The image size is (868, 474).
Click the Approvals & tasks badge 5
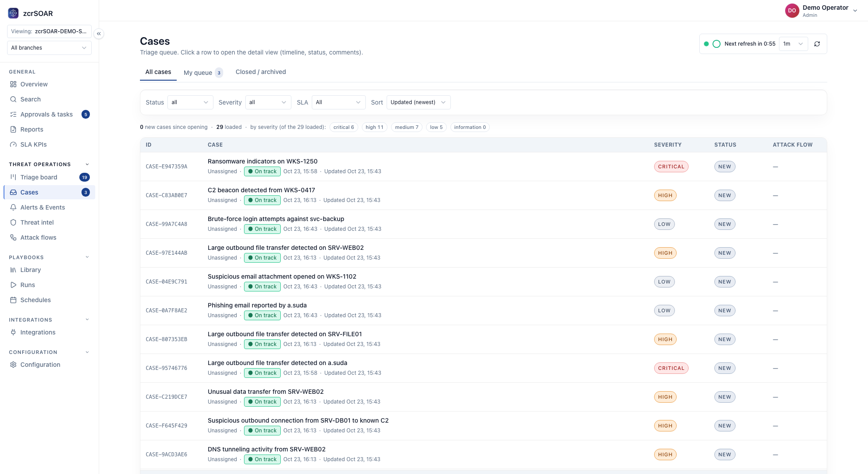pos(85,114)
